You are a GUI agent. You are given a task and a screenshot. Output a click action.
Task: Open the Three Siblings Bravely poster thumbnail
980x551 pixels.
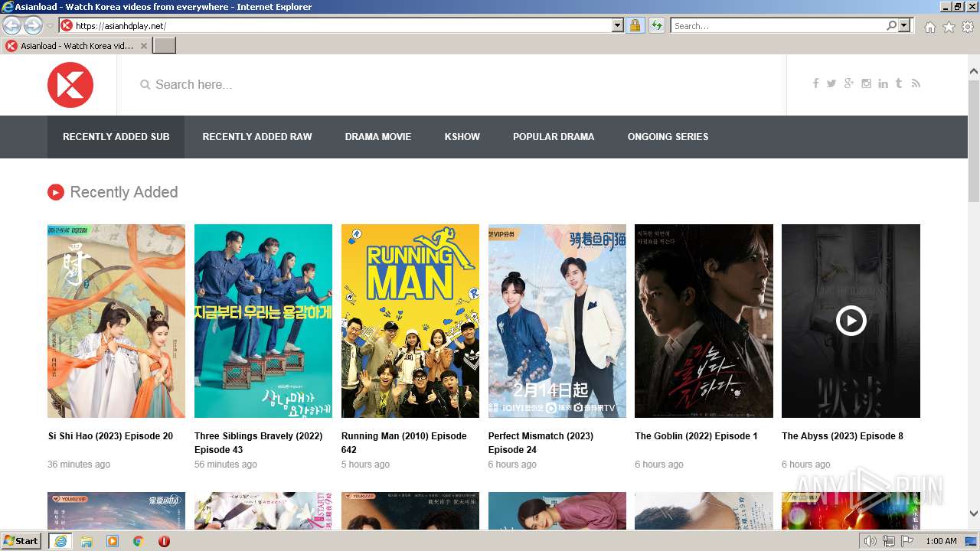tap(263, 321)
